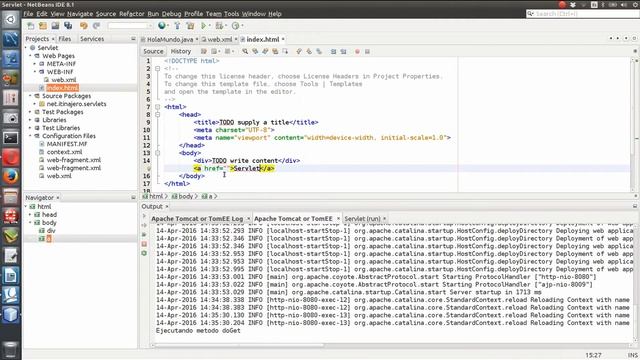Click the Find Previous Occurrence icon
Viewport: 640px width, 360px height.
click(255, 51)
